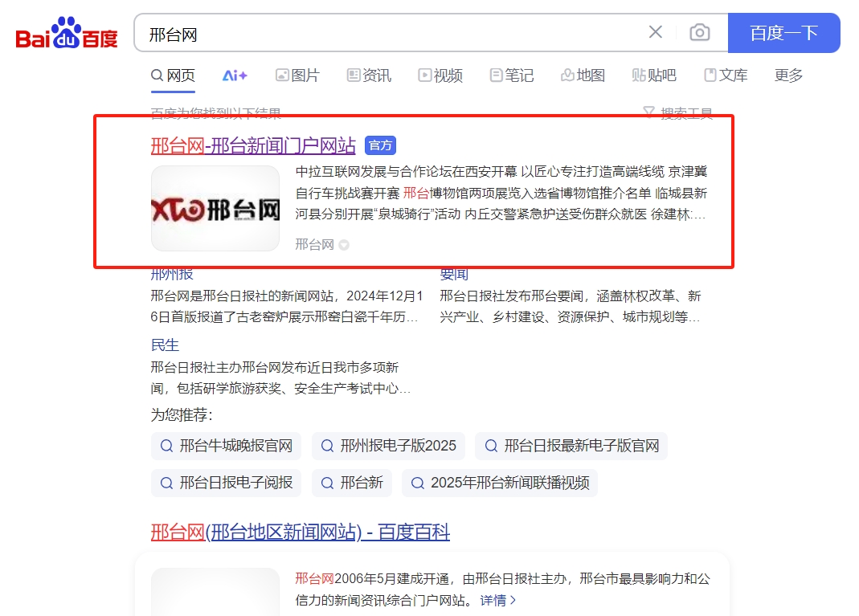Open the 邢台网-邢台新闻门户网站 result title
Image resolution: width=859 pixels, height=616 pixels.
pyautogui.click(x=253, y=145)
